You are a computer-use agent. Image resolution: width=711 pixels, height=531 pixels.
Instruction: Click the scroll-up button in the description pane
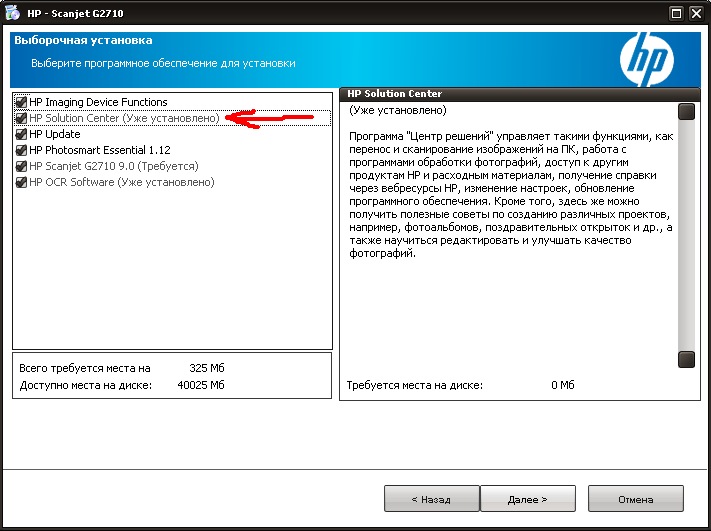(x=687, y=112)
